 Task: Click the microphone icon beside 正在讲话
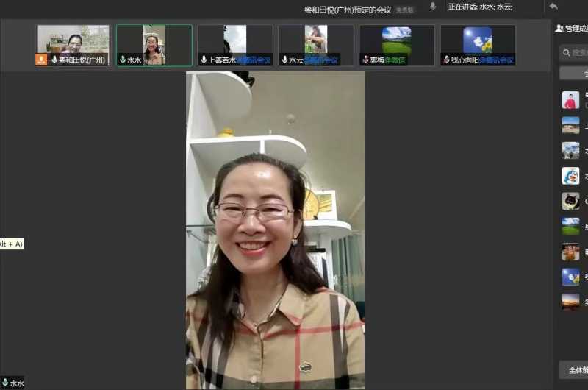[x=432, y=7]
